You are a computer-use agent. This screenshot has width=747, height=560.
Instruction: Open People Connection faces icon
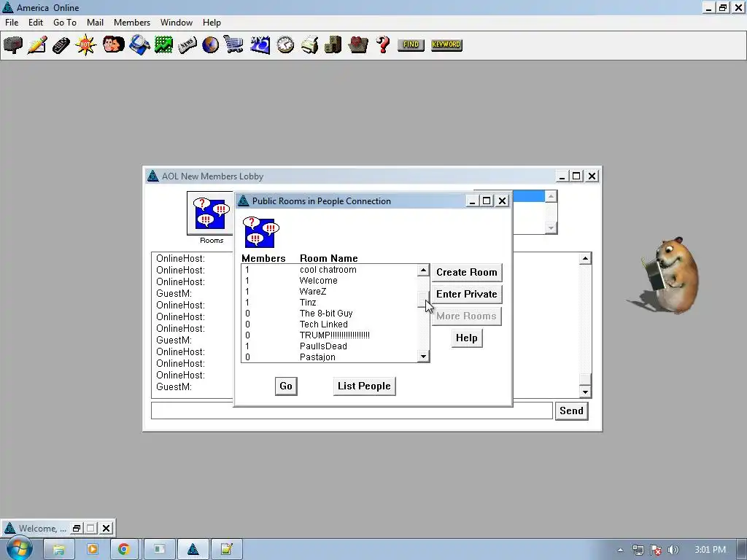113,44
